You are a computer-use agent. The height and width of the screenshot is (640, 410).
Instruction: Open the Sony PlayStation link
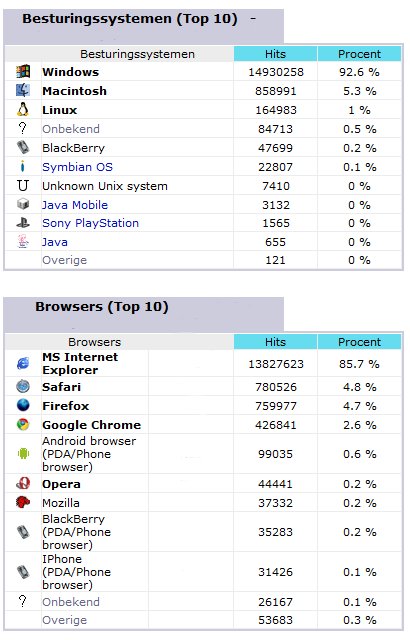(x=91, y=223)
